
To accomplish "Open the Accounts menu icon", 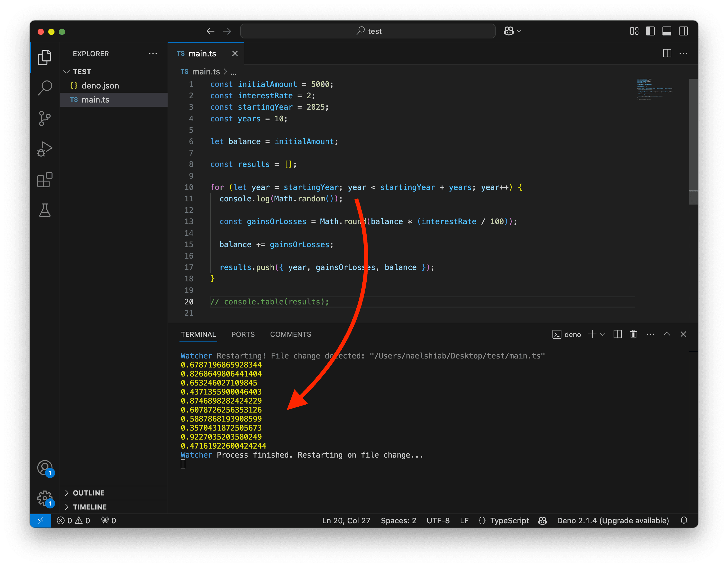I will (45, 468).
